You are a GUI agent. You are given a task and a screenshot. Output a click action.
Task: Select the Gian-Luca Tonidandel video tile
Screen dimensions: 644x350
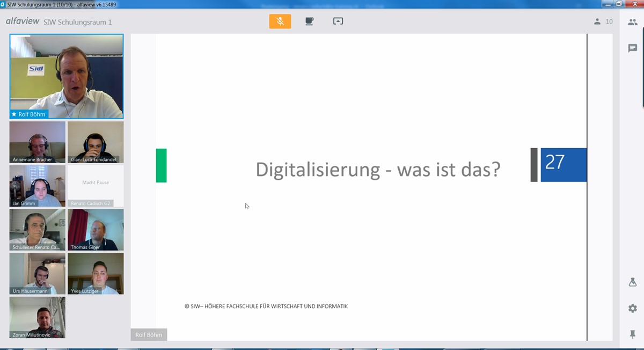(96, 141)
